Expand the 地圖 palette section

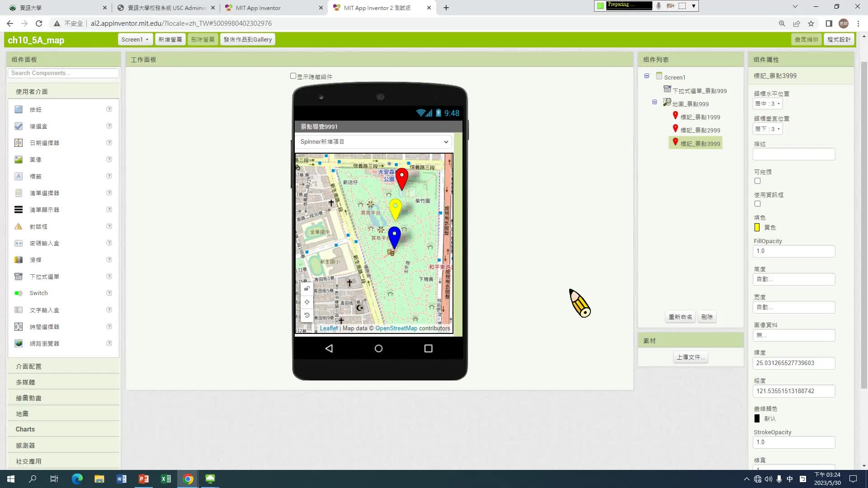(x=63, y=414)
